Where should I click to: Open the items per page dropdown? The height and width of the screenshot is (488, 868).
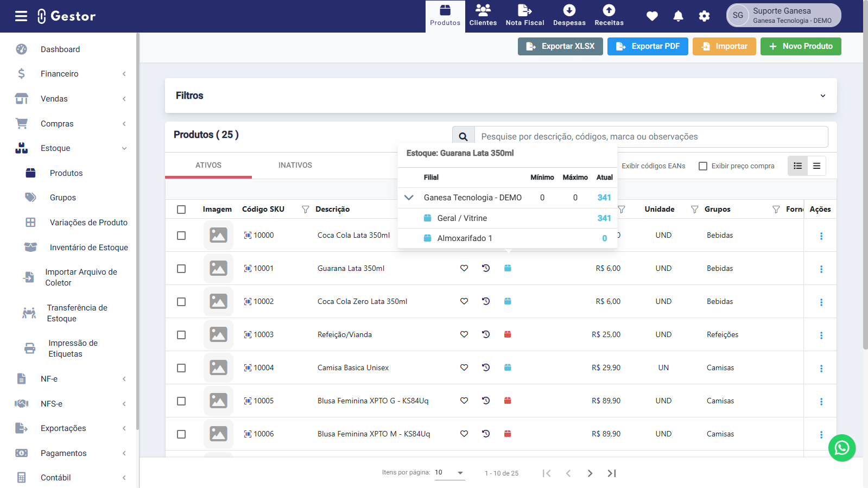click(x=449, y=473)
